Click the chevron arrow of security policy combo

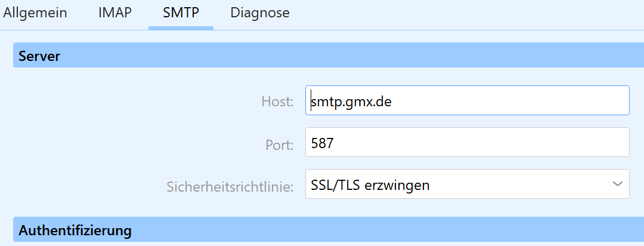click(617, 184)
